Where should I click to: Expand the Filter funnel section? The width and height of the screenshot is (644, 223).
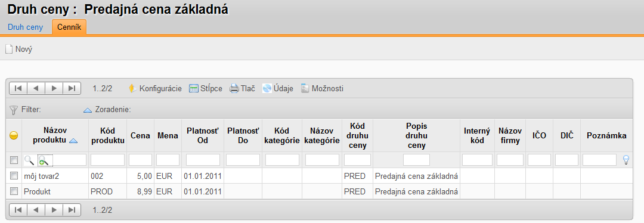point(14,110)
